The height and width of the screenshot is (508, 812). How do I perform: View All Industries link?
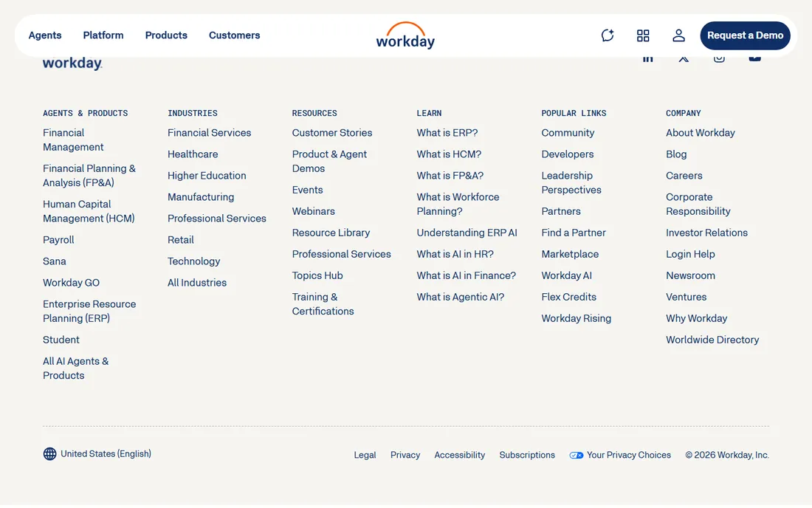pyautogui.click(x=197, y=283)
